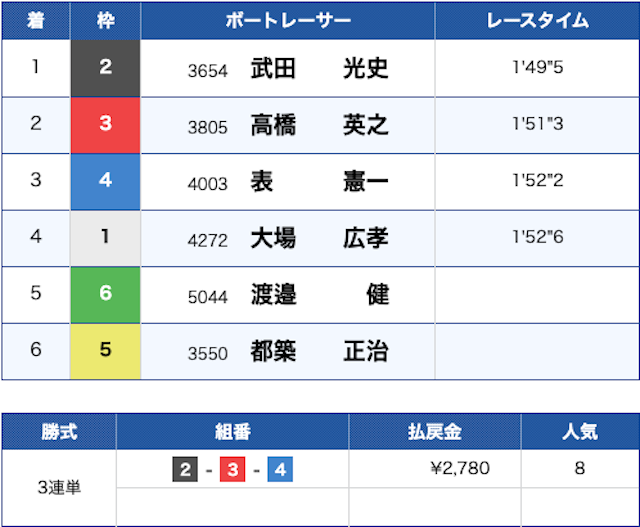This screenshot has height=527, width=640.
Task: Click the small red 3 in the 組番 combination
Action: click(232, 468)
